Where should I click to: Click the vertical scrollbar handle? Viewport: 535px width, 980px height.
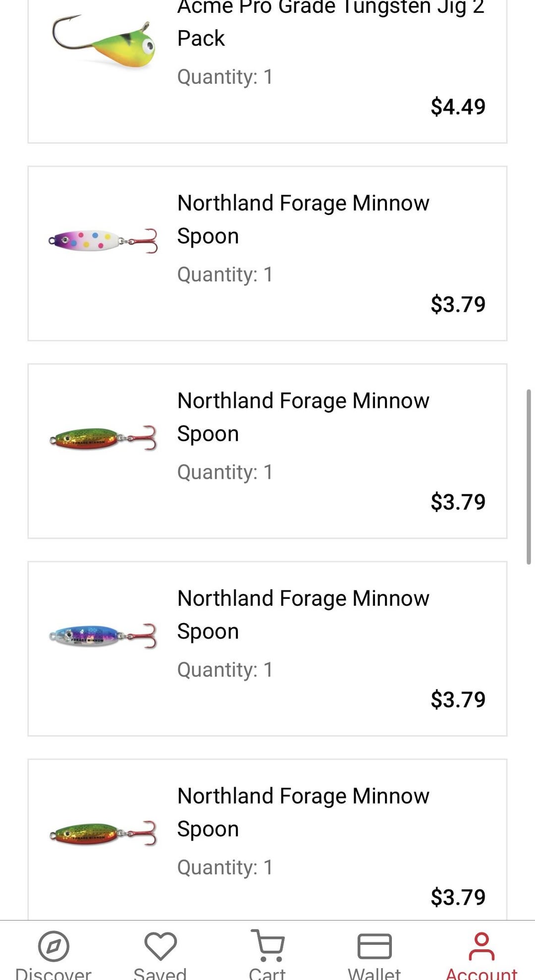pyautogui.click(x=529, y=476)
